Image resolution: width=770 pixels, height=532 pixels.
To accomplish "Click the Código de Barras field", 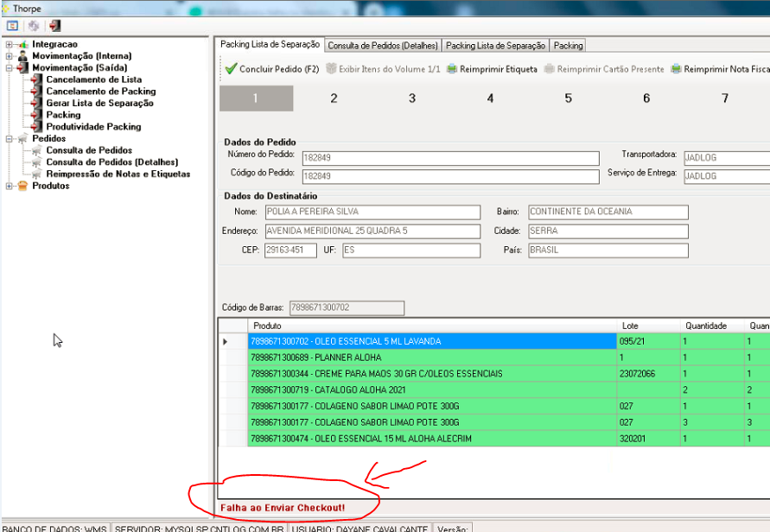I will coord(347,307).
